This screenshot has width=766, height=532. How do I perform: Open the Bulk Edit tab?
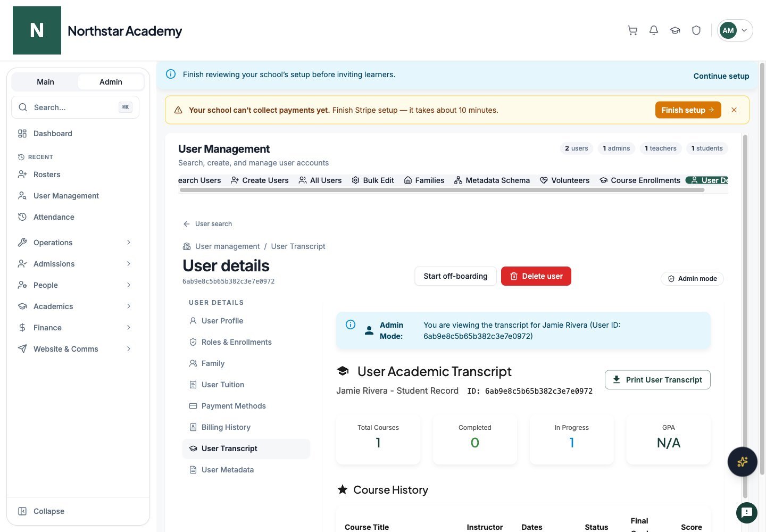coord(373,180)
